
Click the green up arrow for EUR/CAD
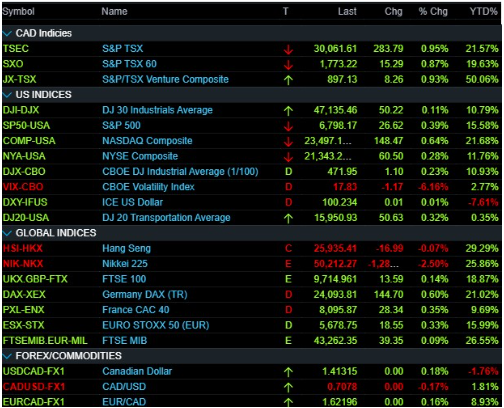pyautogui.click(x=288, y=402)
